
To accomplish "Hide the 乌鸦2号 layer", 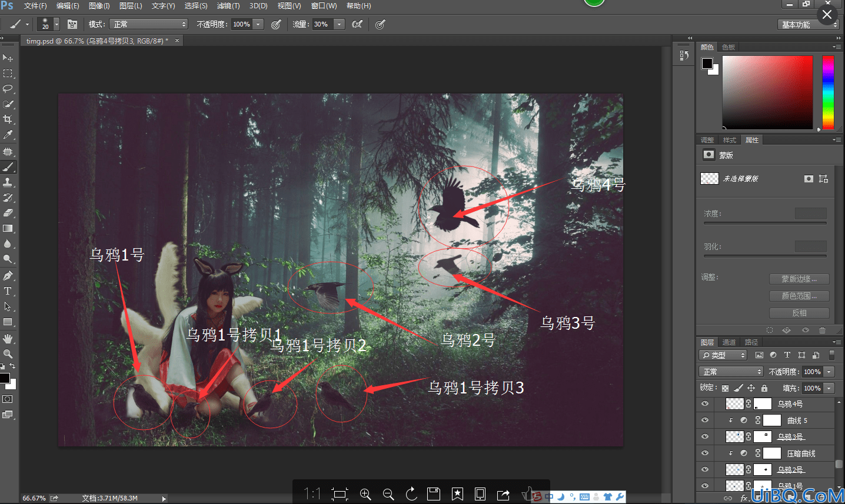I will point(705,469).
